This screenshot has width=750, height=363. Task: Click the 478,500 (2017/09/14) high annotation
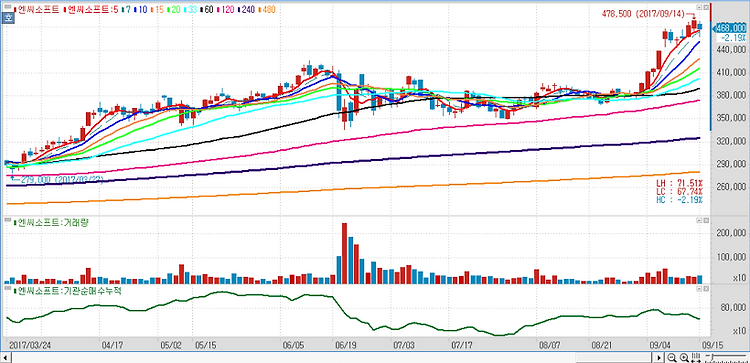[643, 14]
